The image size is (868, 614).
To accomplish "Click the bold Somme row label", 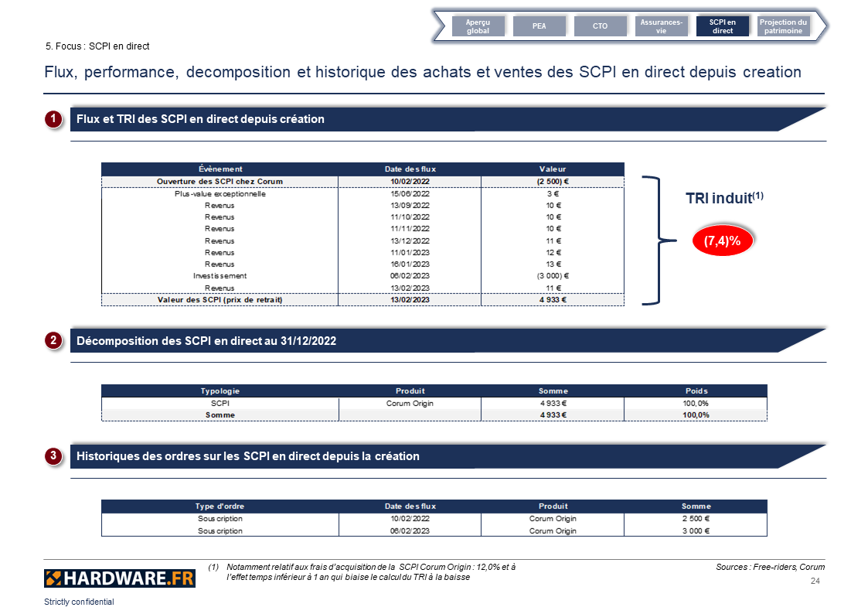I will 220,415.
